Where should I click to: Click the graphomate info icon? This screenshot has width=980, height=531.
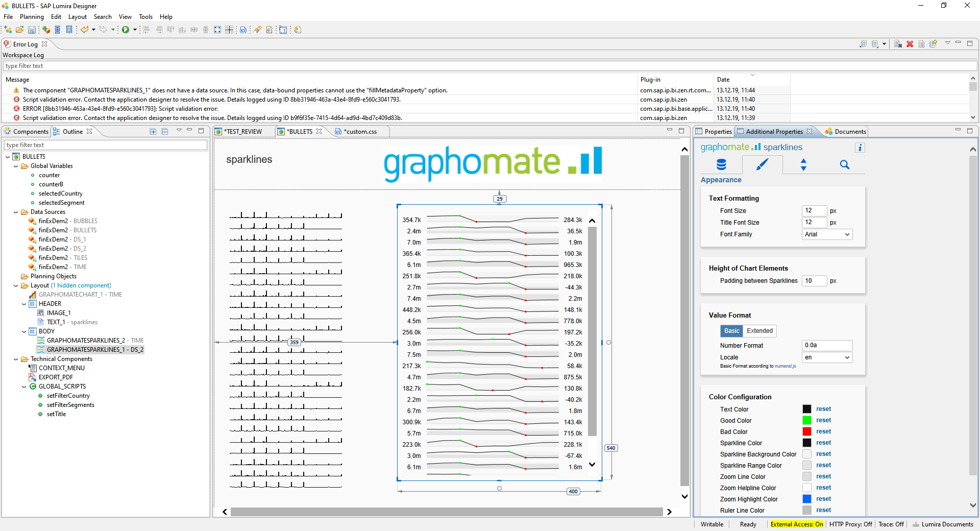pyautogui.click(x=860, y=148)
